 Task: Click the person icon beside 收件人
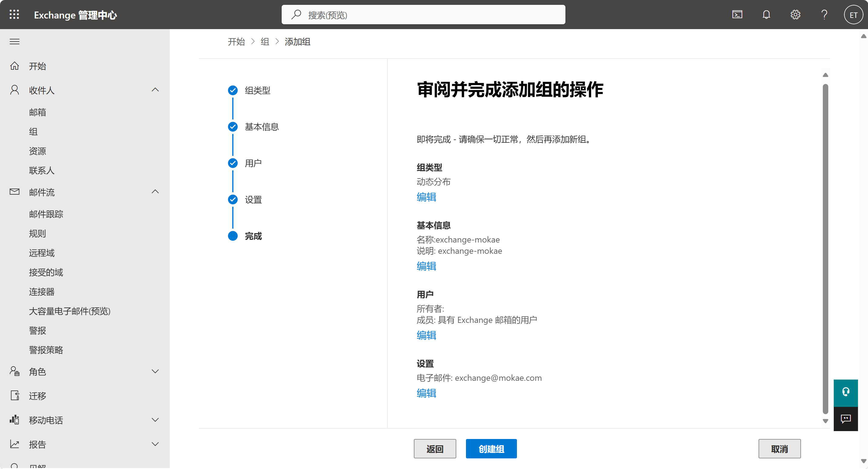[x=15, y=90]
